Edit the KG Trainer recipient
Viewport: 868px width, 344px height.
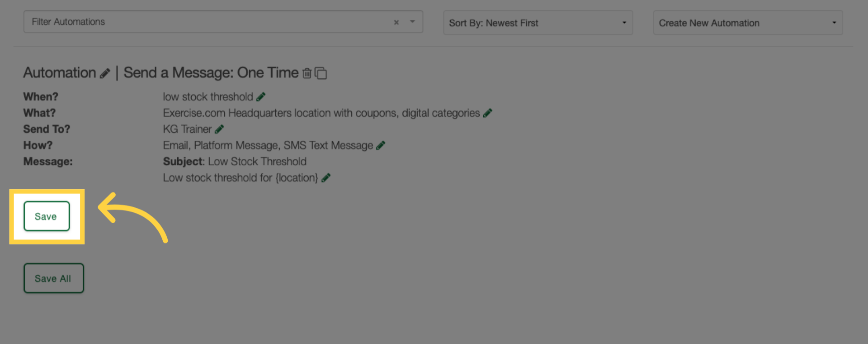point(219,129)
